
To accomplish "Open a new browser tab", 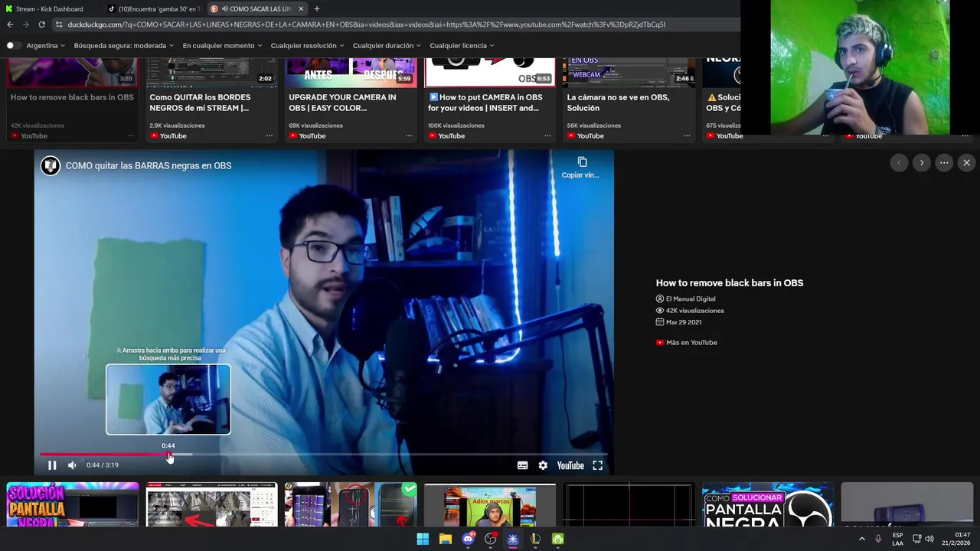I will (x=317, y=8).
